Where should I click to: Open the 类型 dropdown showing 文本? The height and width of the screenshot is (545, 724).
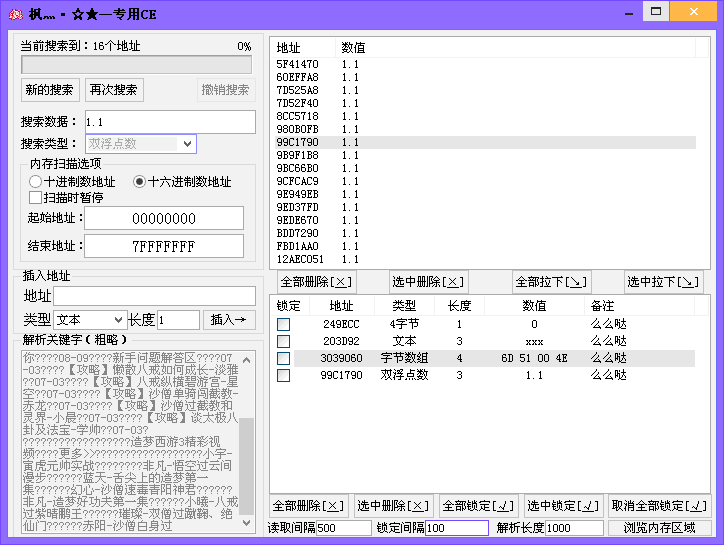pyautogui.click(x=90, y=320)
